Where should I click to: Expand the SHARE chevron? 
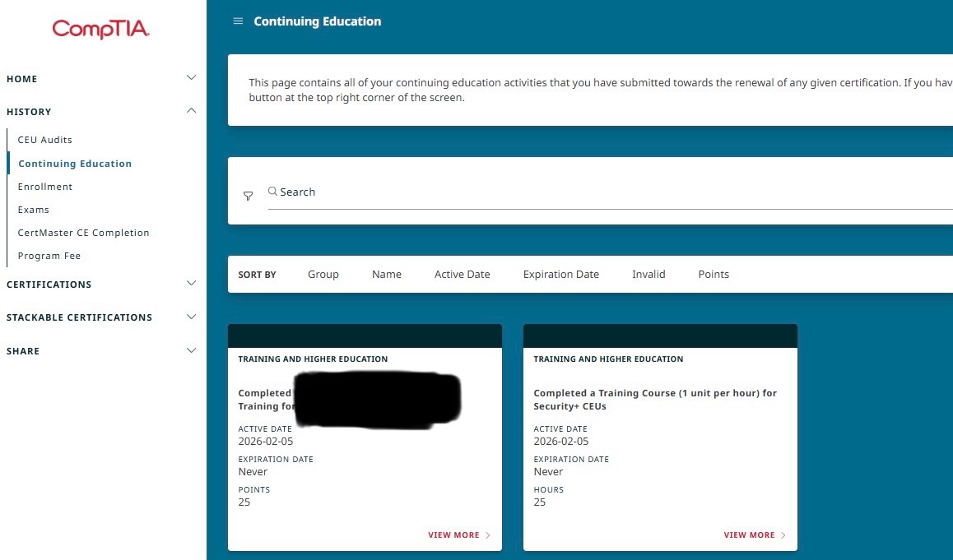point(191,350)
